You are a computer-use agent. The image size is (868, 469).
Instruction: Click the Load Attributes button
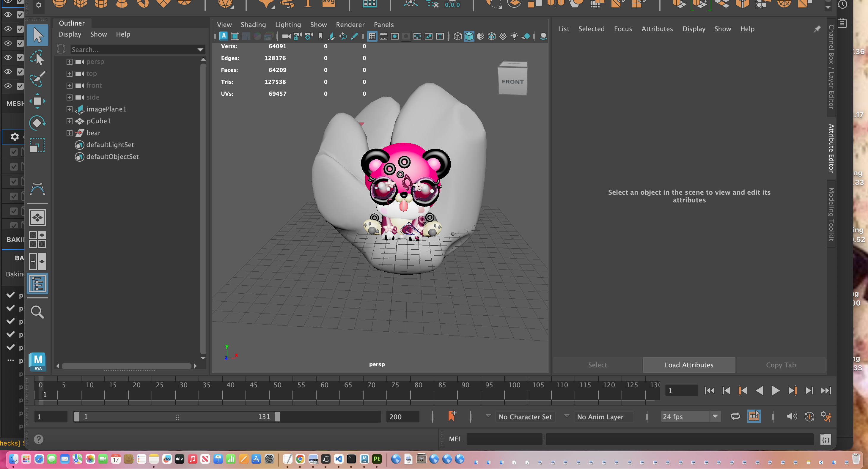689,365
